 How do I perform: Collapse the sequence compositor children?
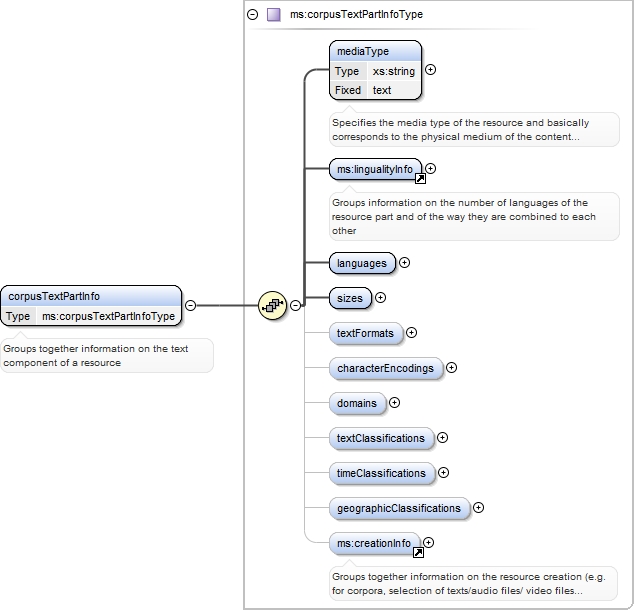pos(295,306)
